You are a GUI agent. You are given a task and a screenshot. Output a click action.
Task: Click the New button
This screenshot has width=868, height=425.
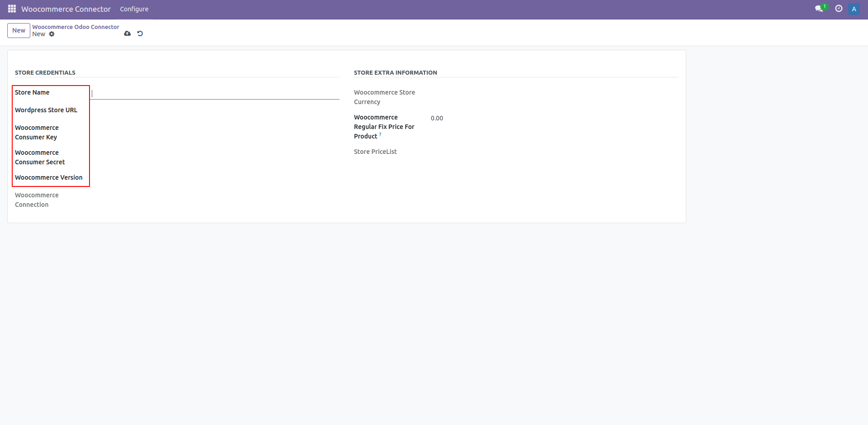(18, 30)
